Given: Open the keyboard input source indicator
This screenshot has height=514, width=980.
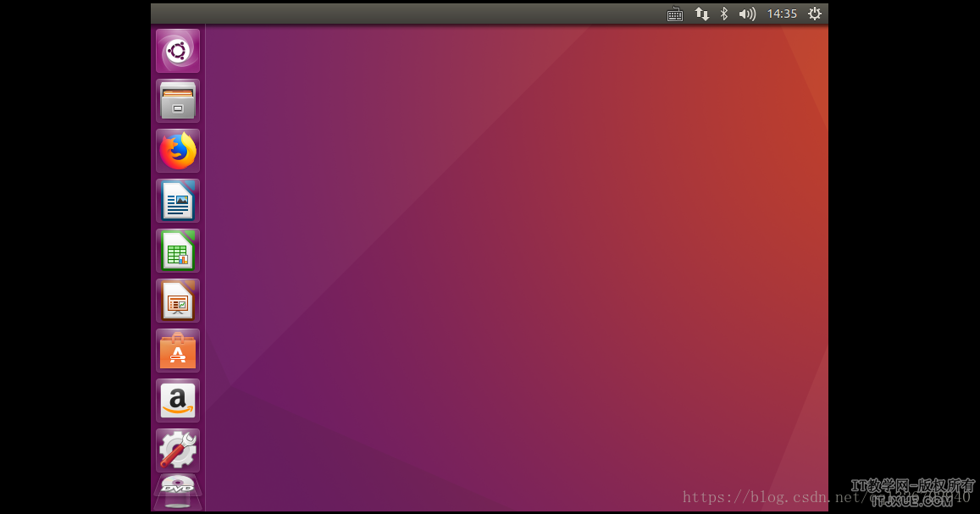Looking at the screenshot, I should (675, 14).
